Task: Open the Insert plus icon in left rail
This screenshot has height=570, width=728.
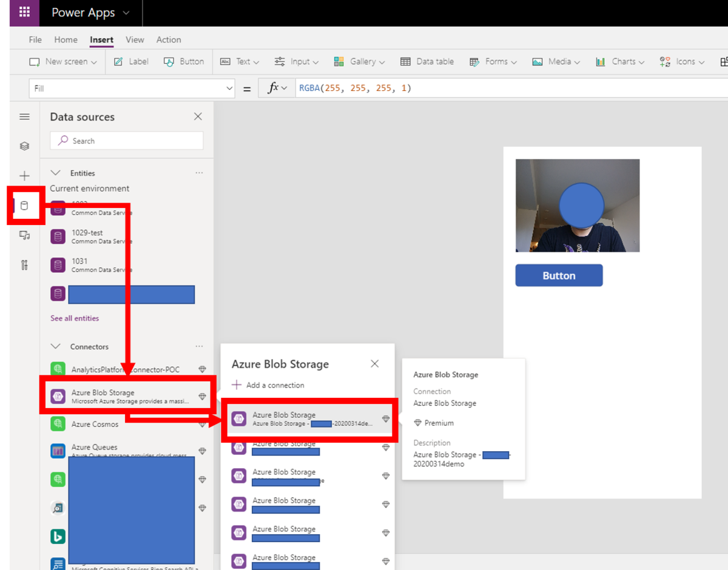Action: (24, 176)
